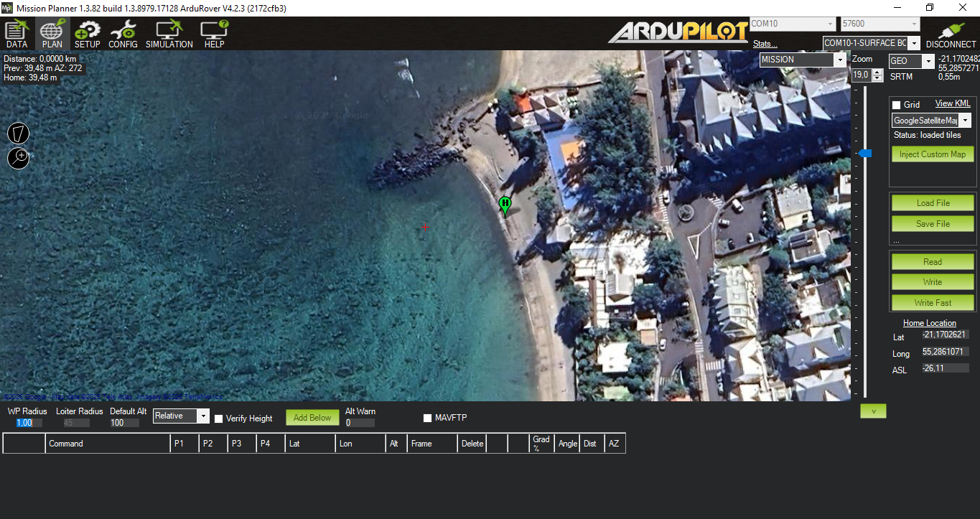Open the CONFIG wrench icon

123,34
